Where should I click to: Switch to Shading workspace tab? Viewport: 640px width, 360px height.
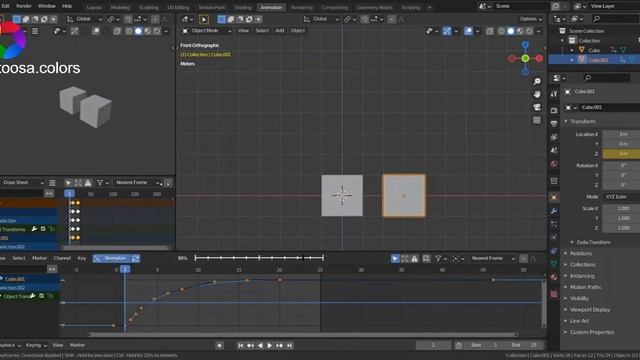(243, 7)
